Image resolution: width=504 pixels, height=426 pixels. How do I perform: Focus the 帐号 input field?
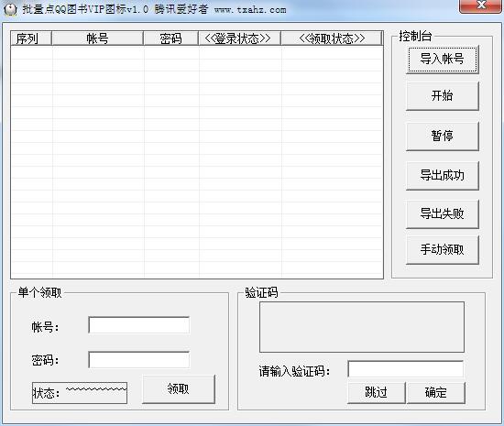[139, 325]
